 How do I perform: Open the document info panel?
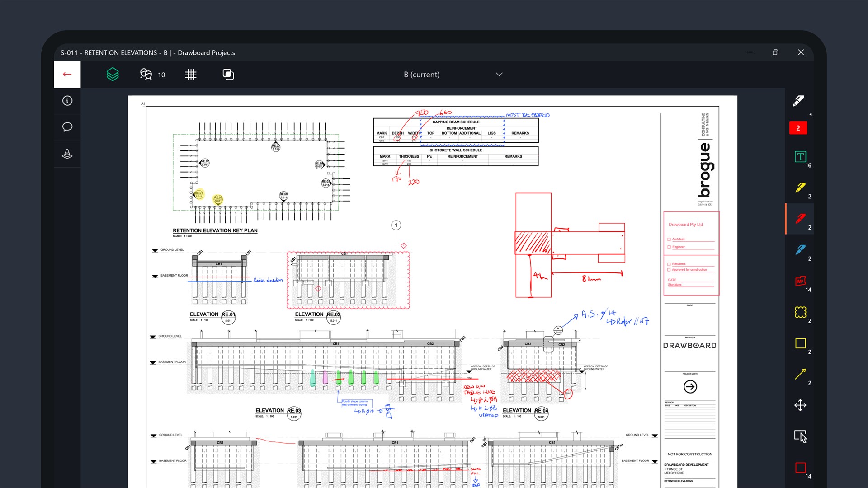pos(67,101)
